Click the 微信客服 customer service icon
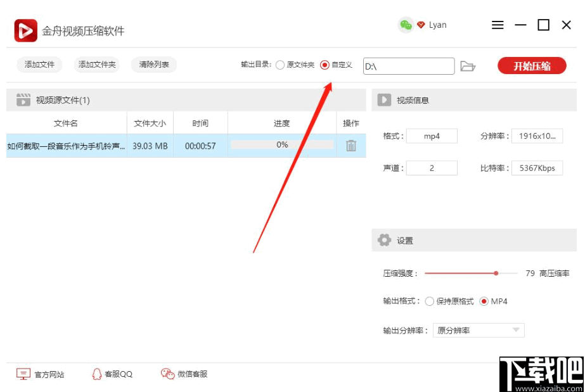Screen dimensions: 585x392 167,374
